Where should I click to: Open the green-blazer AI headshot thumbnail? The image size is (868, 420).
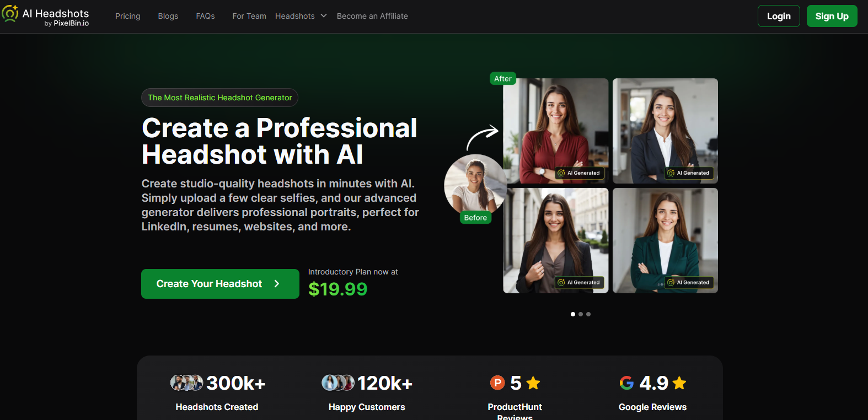tap(665, 240)
